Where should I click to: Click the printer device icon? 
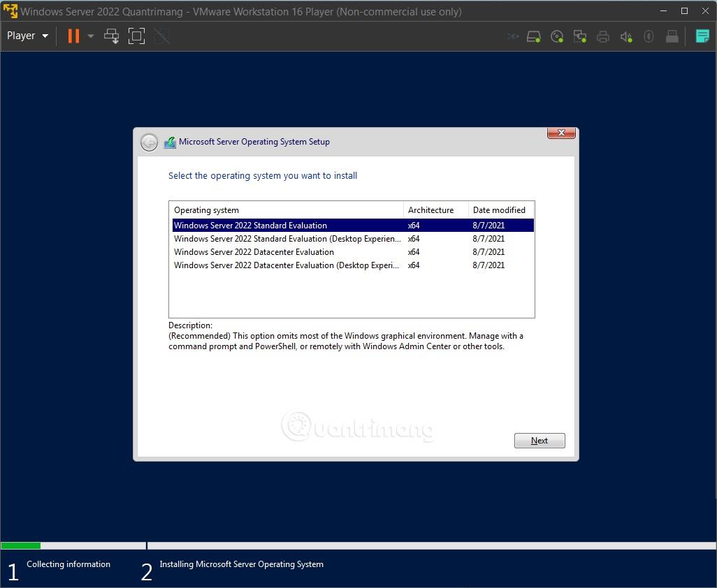[602, 36]
